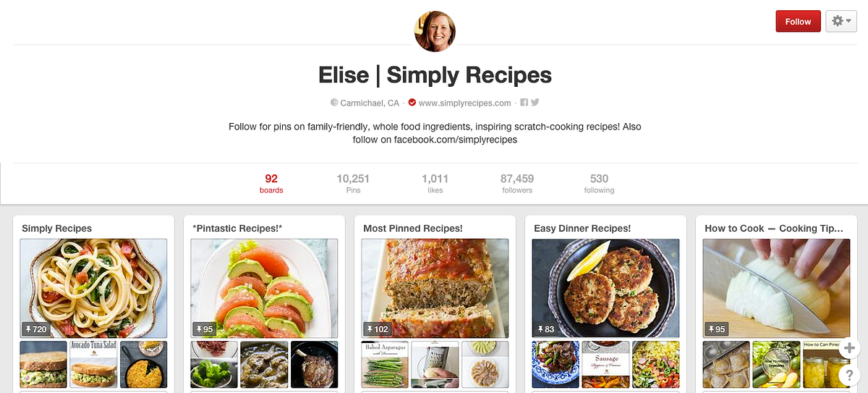Select the 92 boards tab
This screenshot has height=393, width=868.
click(x=271, y=184)
